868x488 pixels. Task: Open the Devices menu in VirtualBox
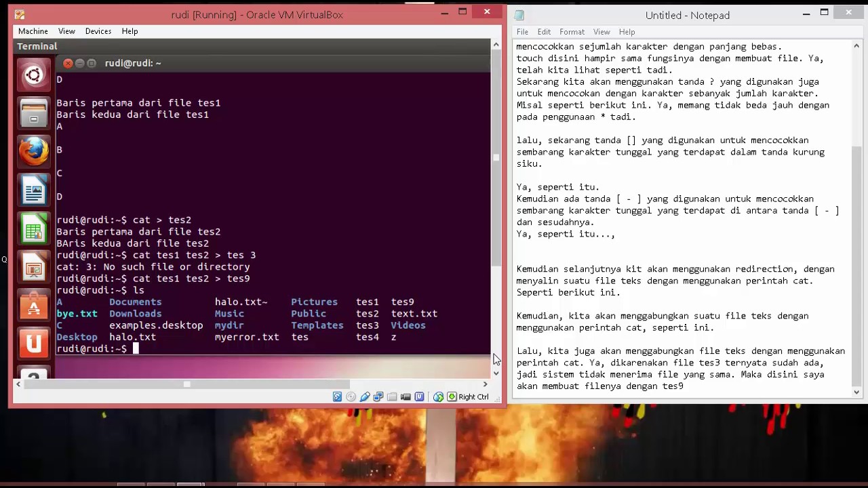(98, 31)
